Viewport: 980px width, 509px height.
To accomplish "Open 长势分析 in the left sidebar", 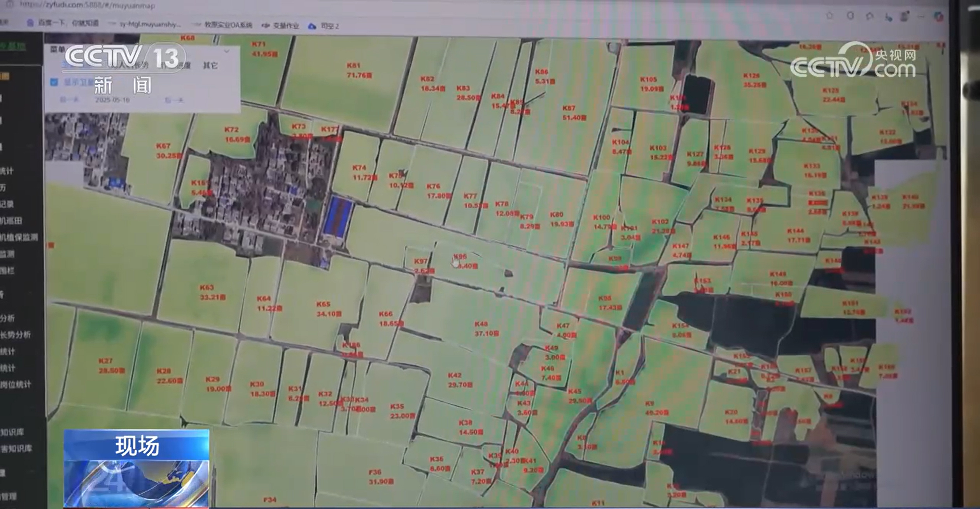I will tap(15, 335).
